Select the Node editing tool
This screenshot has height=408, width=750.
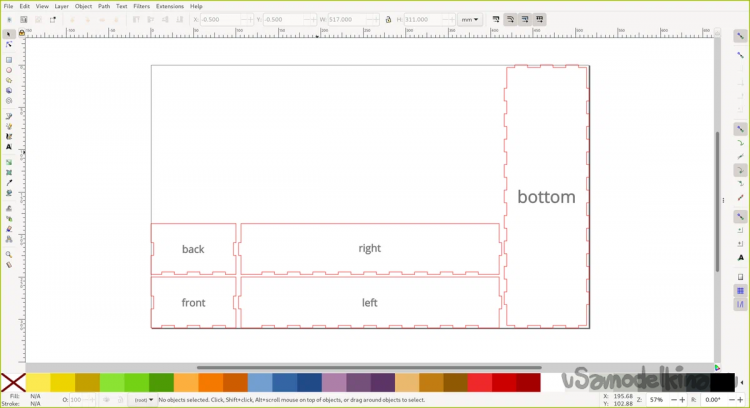[9, 44]
